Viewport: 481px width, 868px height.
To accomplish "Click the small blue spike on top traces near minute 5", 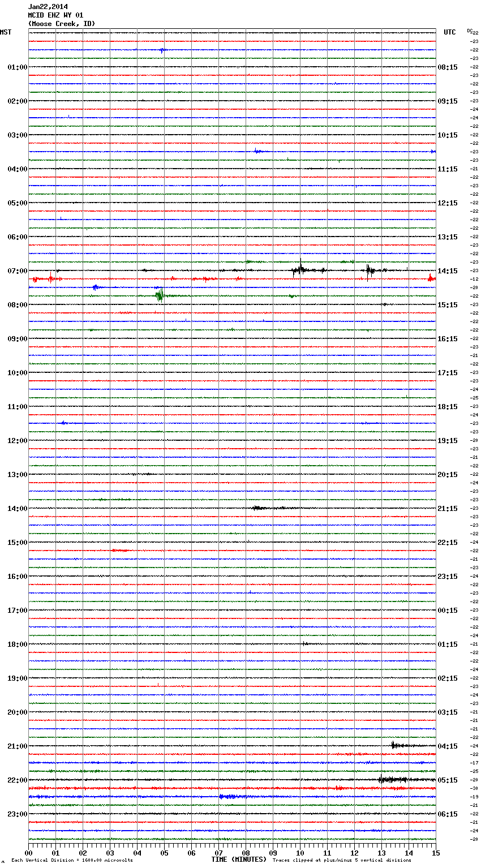I will click(x=162, y=50).
